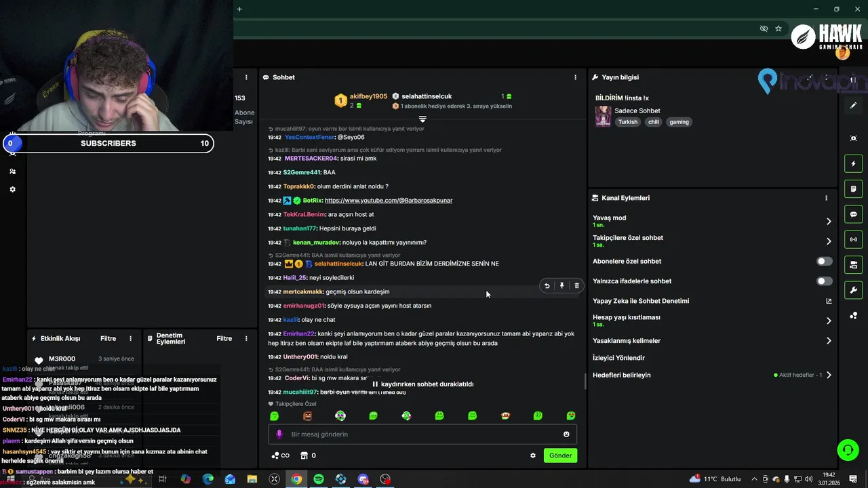Viewport: 868px width, 488px height.
Task: Pin mertcakmakk's chat message
Action: [561, 286]
